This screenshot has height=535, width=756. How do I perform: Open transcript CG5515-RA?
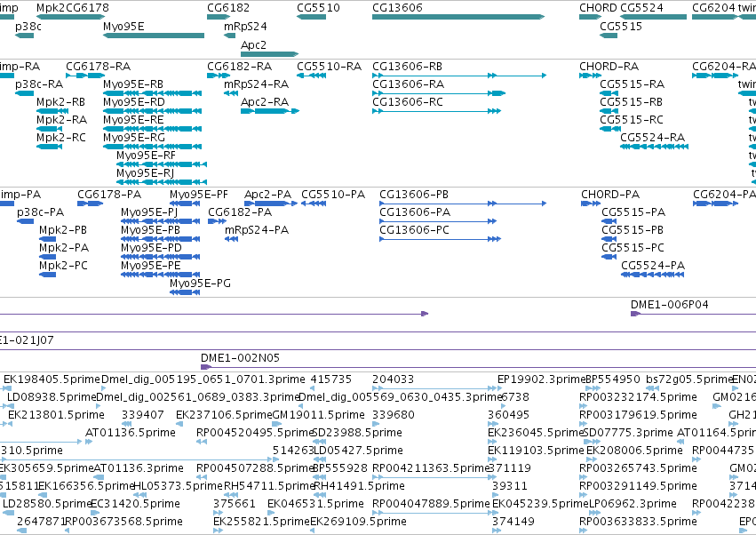(633, 84)
